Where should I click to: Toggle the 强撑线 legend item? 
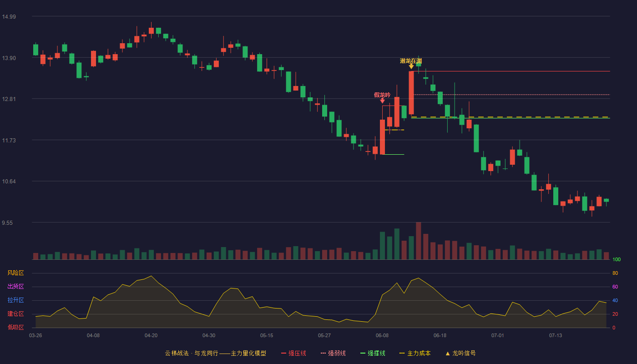(373, 353)
